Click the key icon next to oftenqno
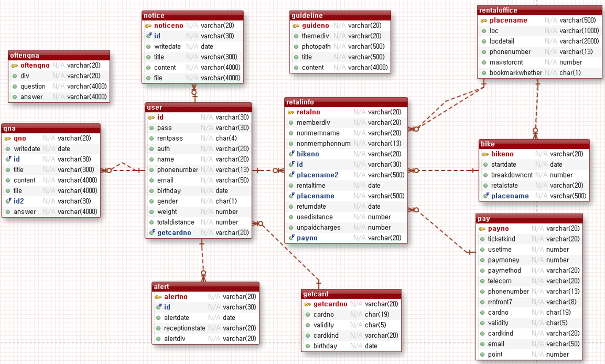 click(15, 66)
